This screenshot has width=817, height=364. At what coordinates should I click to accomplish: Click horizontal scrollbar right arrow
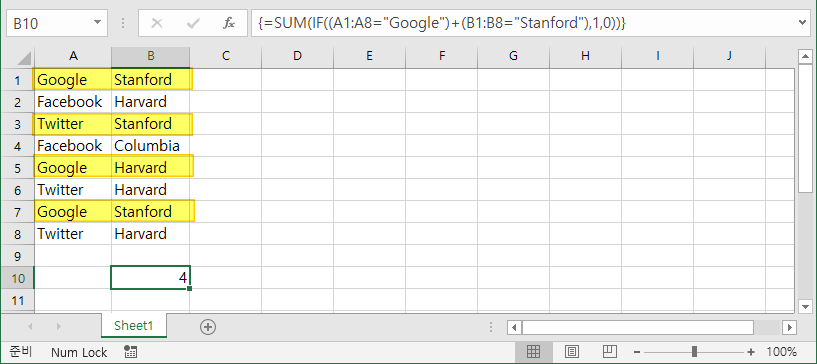[790, 327]
